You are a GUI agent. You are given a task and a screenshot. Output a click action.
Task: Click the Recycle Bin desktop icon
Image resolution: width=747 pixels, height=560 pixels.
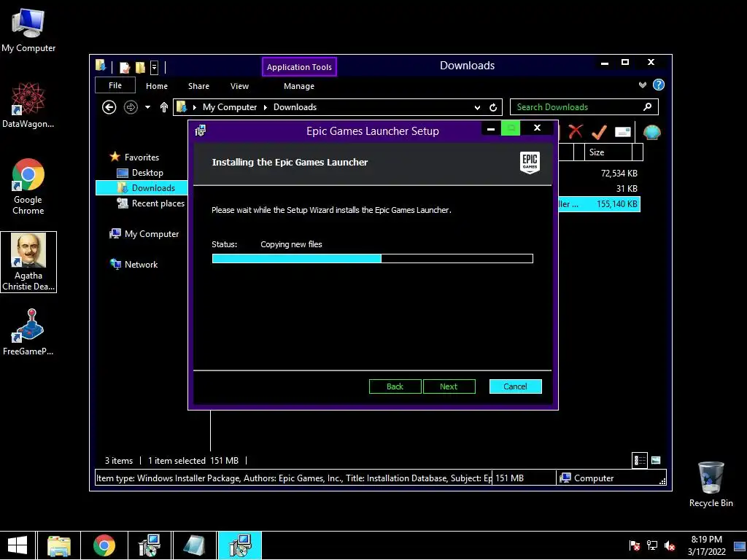711,484
